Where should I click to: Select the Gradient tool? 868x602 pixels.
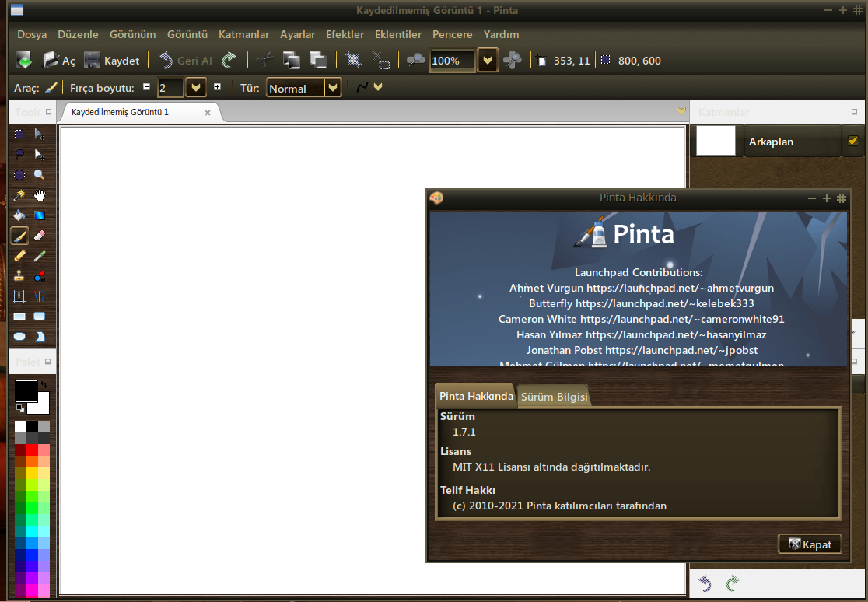point(40,215)
